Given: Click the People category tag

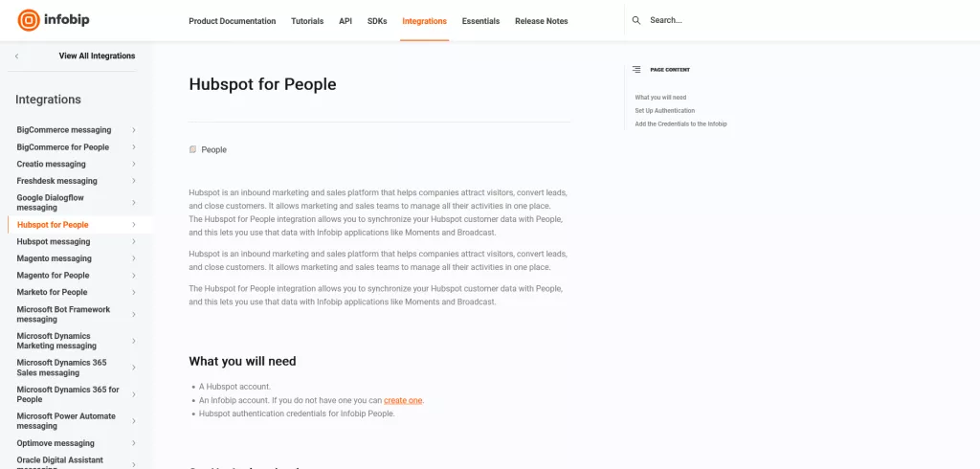Looking at the screenshot, I should click(x=213, y=149).
